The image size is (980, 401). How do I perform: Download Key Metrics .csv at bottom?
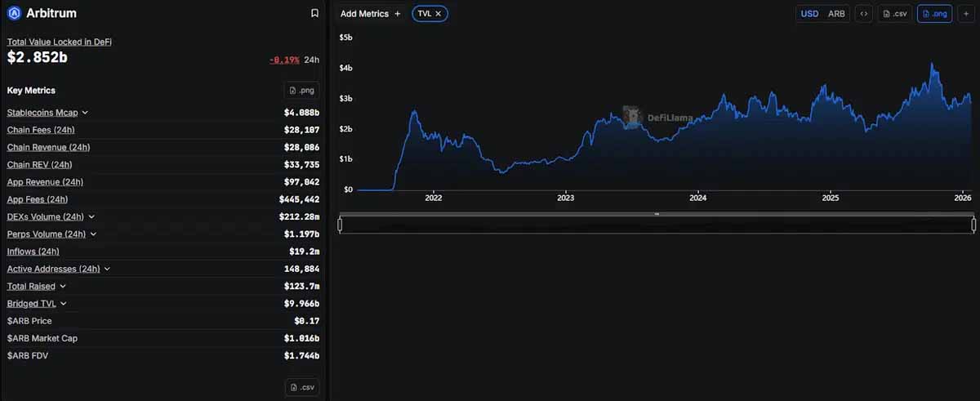pos(302,387)
